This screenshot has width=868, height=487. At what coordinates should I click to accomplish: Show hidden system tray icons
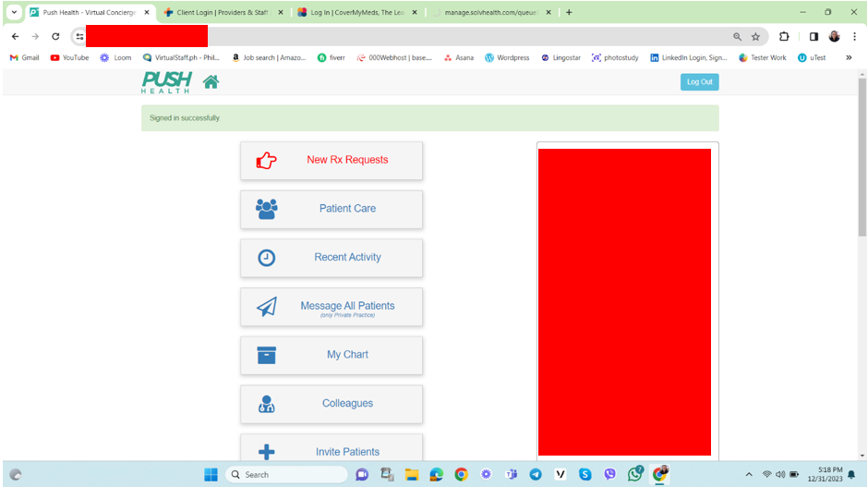point(749,475)
